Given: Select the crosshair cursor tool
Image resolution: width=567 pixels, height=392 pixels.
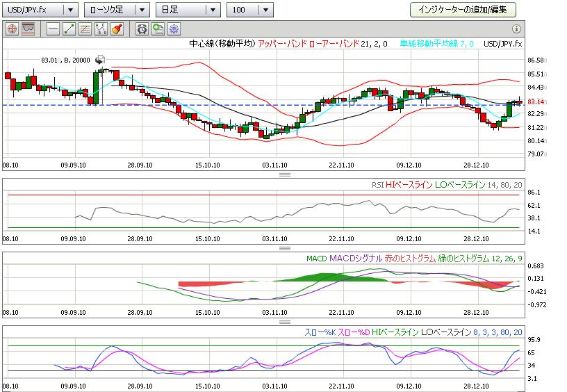Looking at the screenshot, I should tap(13, 29).
